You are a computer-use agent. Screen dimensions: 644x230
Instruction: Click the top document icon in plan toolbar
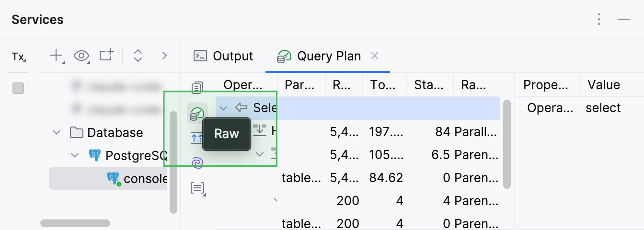(197, 88)
